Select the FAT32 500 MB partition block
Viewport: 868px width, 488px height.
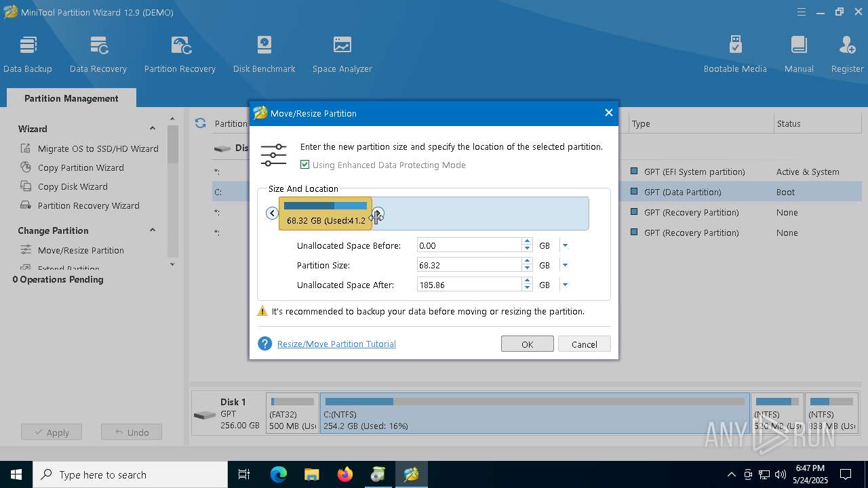(x=293, y=413)
